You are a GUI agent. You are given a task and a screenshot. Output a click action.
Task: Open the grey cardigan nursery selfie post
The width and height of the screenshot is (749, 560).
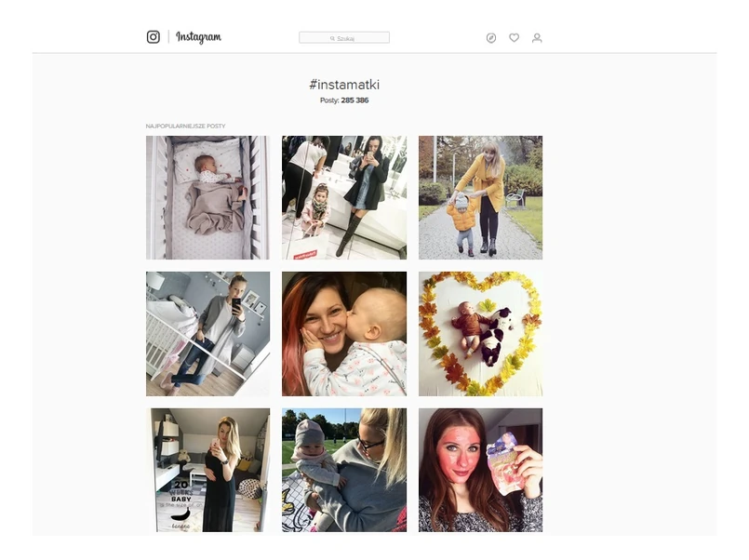207,334
